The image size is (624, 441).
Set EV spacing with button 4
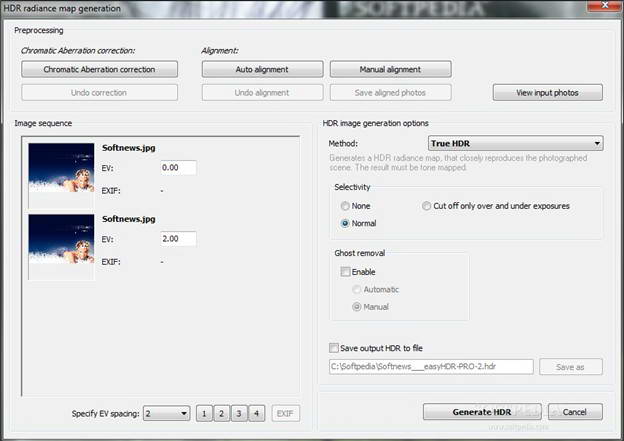tap(257, 414)
